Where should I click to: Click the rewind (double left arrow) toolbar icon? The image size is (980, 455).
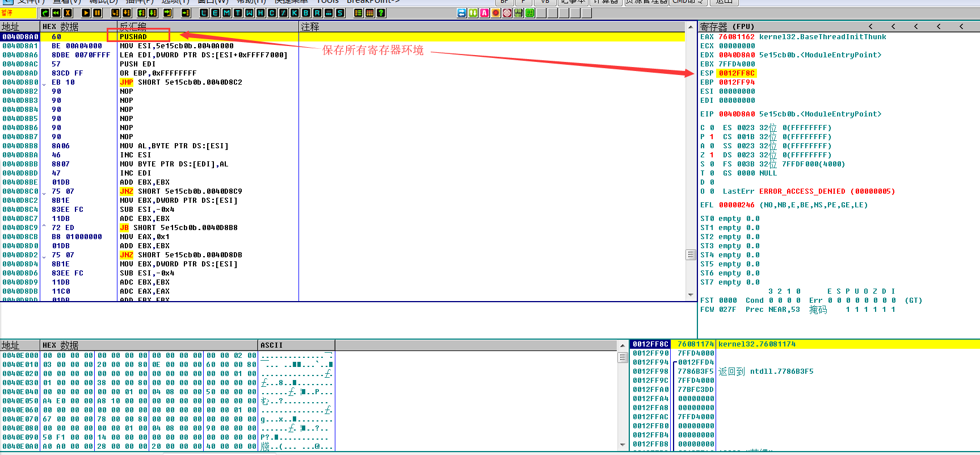[56, 12]
